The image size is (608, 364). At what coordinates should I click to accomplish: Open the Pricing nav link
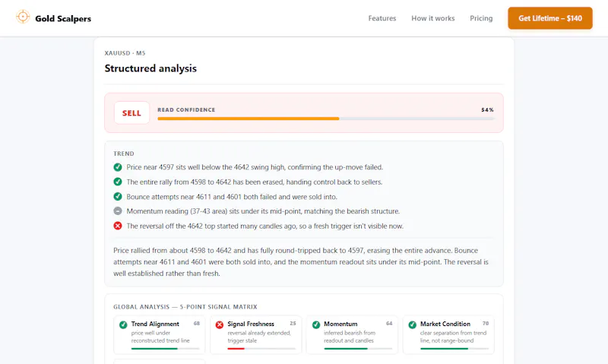tap(481, 18)
